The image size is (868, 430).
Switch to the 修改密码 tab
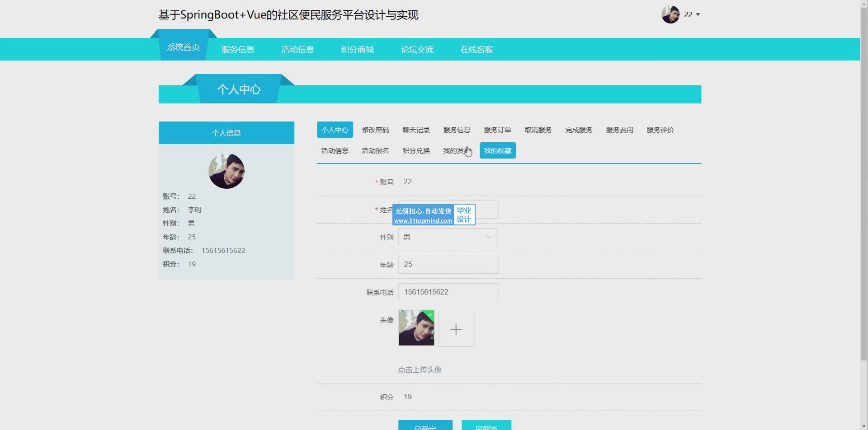[375, 130]
